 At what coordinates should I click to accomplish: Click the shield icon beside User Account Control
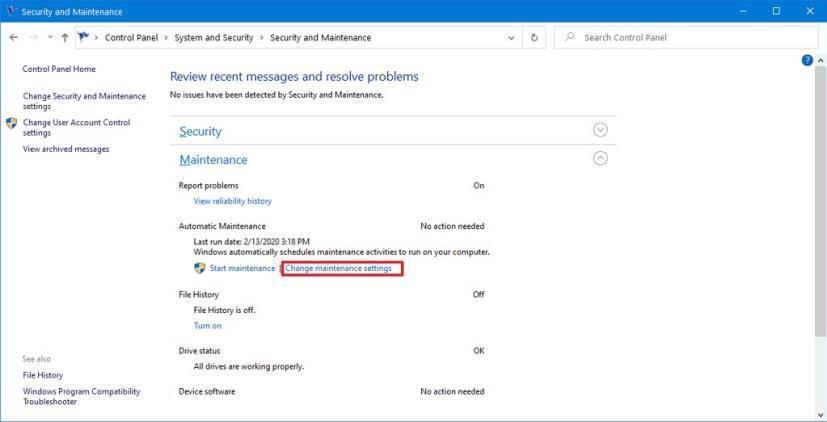12,123
